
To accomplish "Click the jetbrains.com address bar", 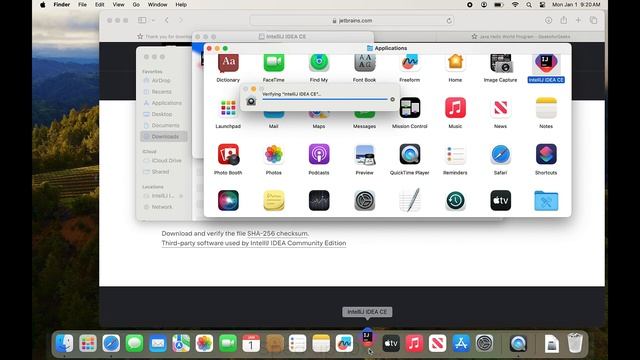I will click(352, 20).
